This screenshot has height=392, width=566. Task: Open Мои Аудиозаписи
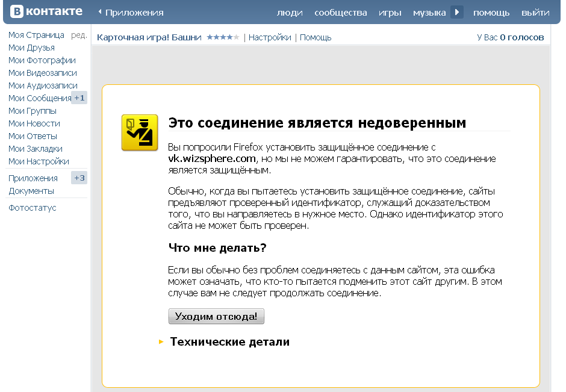click(x=43, y=86)
